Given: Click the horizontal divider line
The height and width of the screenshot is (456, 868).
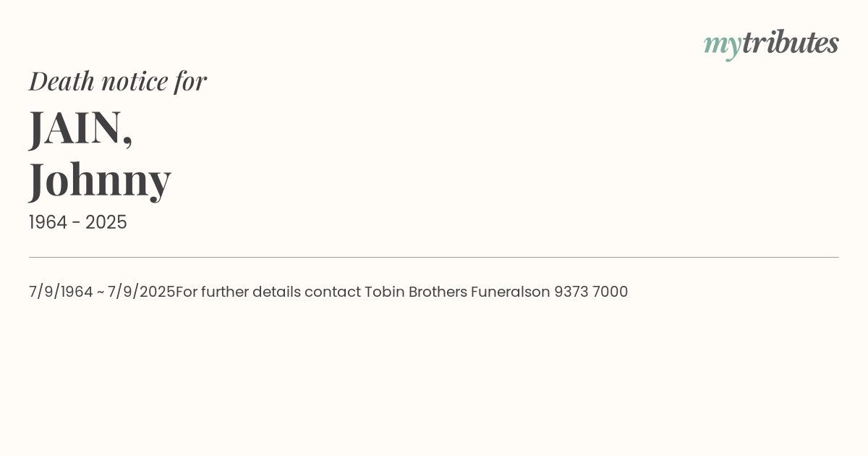Looking at the screenshot, I should click(x=434, y=257).
